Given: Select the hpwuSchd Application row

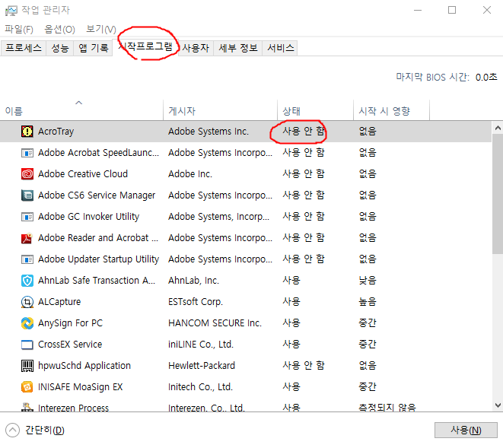Looking at the screenshot, I should (x=245, y=366).
